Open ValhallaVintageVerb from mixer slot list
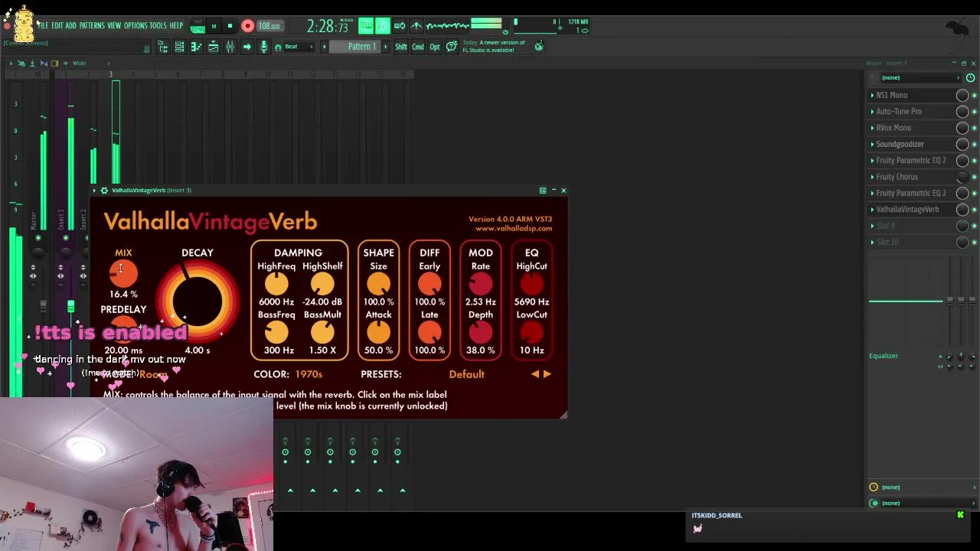 (x=907, y=210)
